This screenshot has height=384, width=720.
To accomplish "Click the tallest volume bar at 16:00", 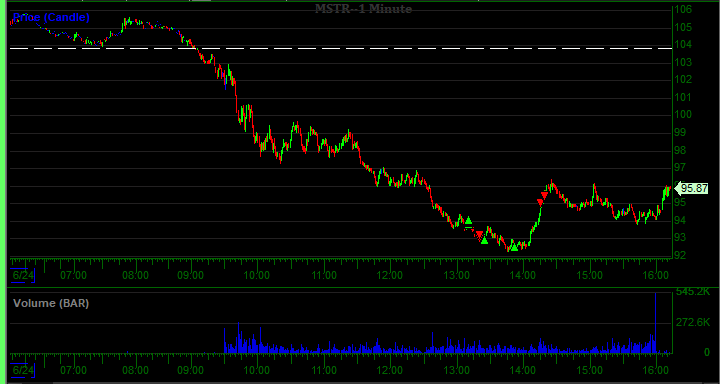I will point(655,323).
